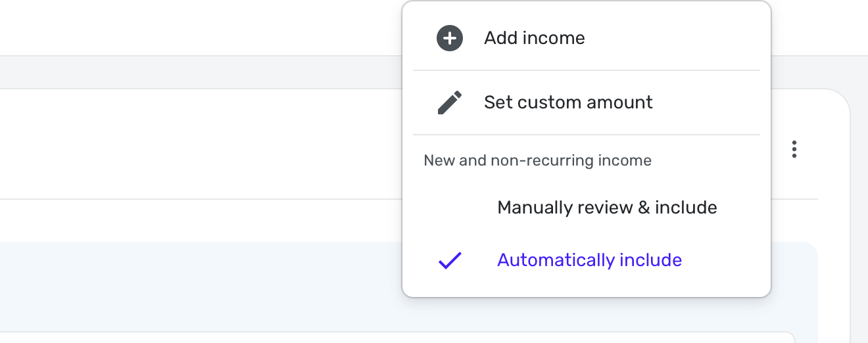The width and height of the screenshot is (868, 343).
Task: Switch new income handling to manual review
Action: tap(606, 208)
